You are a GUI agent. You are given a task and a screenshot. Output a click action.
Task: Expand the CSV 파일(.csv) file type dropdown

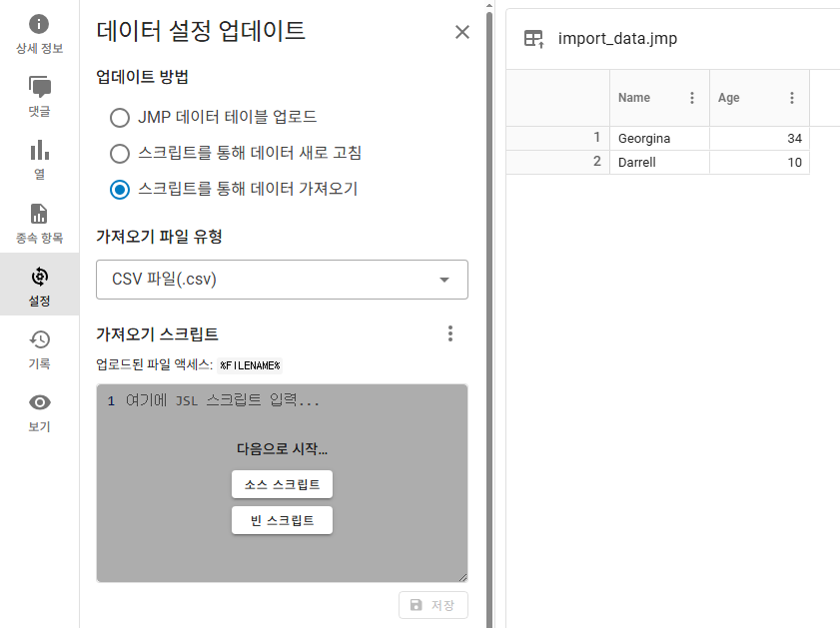click(x=282, y=280)
